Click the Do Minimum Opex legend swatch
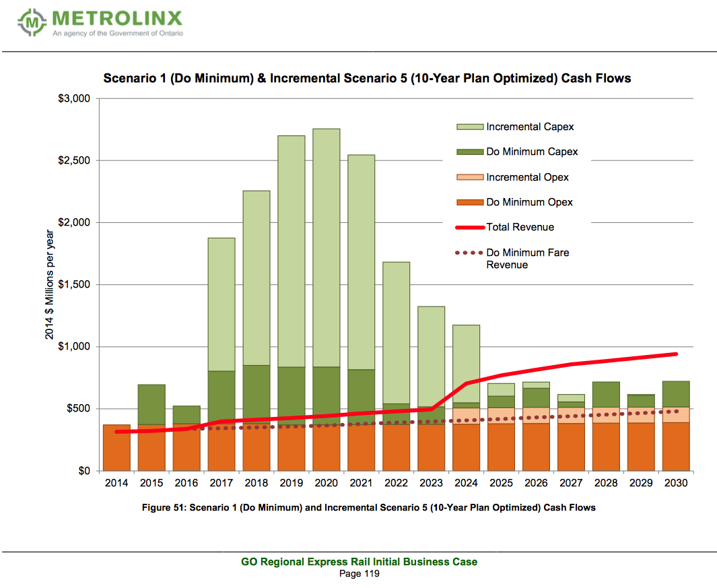This screenshot has height=588, width=717. pos(470,202)
